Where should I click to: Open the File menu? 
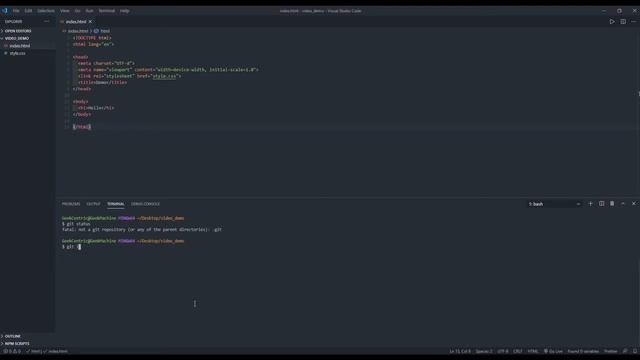(x=16, y=11)
